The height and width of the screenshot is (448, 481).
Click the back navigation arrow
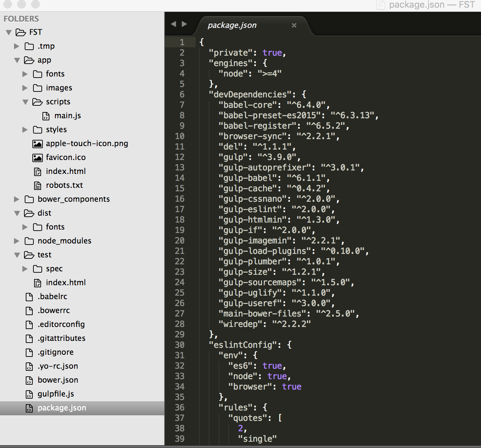tap(173, 24)
